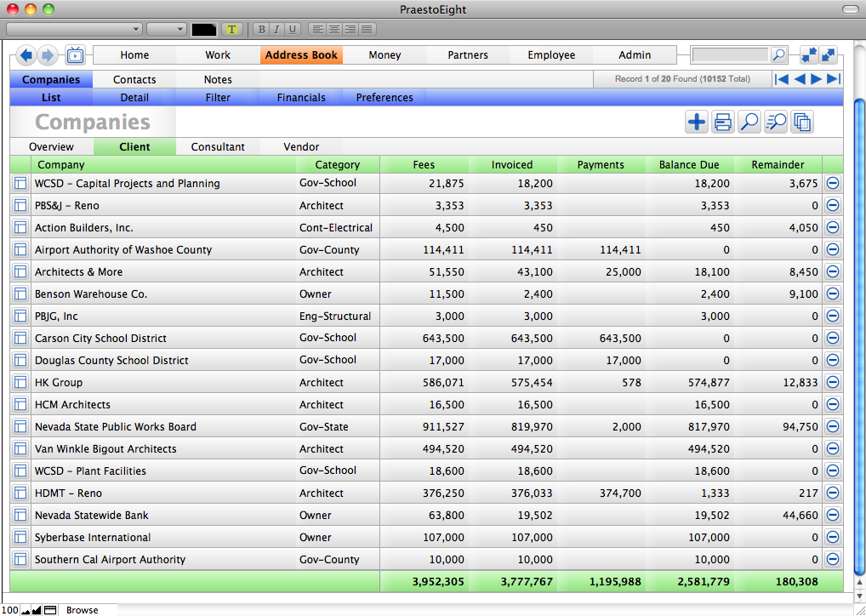Jump to the last record
The height and width of the screenshot is (616, 866).
click(x=834, y=79)
